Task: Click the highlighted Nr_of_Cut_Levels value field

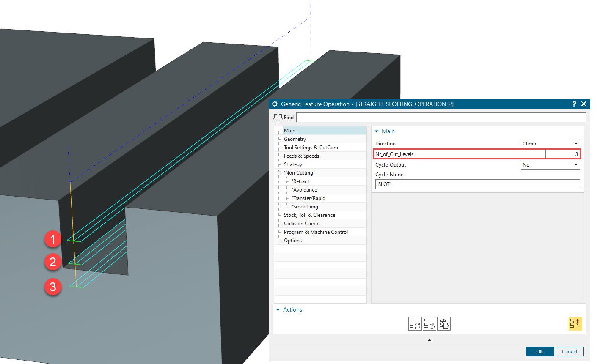Action: 563,154
